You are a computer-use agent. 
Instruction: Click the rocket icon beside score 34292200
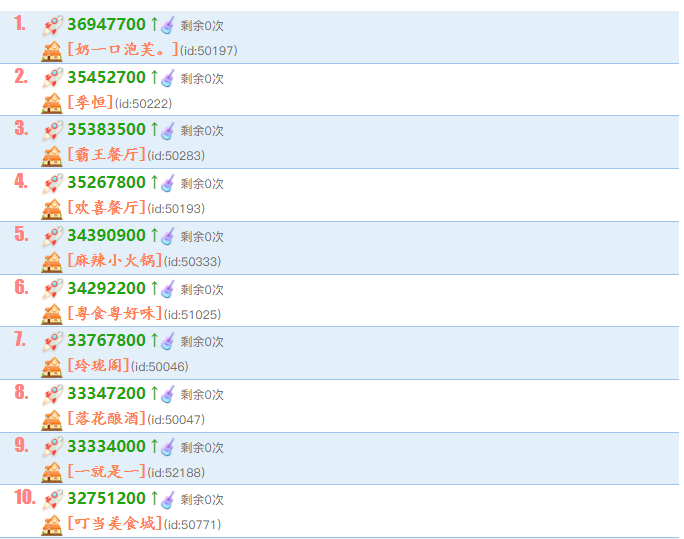(52, 289)
